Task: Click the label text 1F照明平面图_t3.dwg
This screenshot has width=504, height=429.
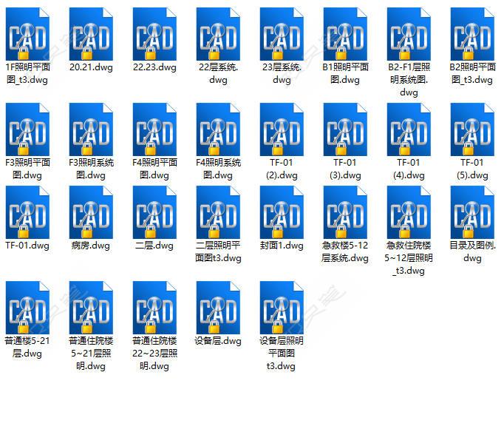Action: (x=27, y=73)
